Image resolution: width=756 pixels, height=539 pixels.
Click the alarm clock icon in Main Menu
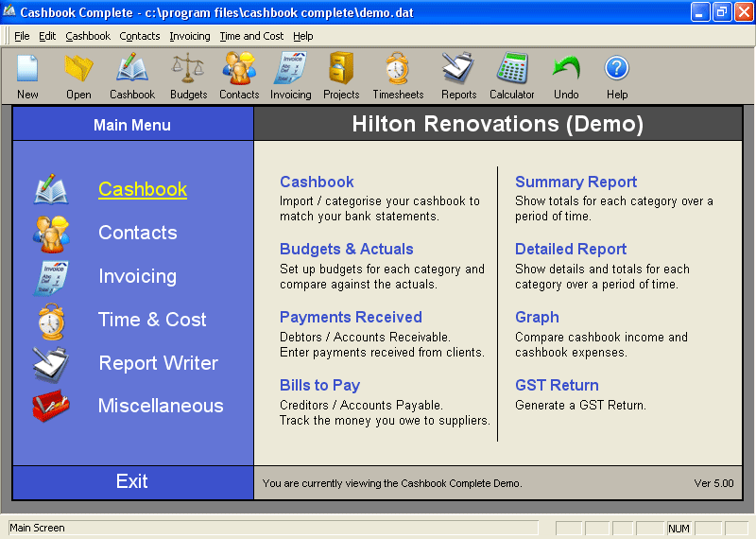coord(51,322)
